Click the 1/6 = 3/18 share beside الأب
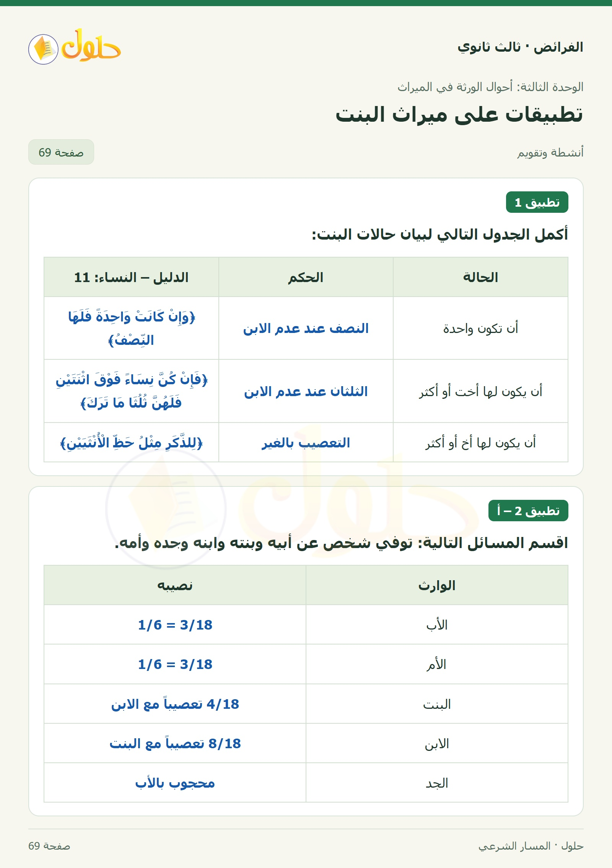612x868 pixels. 175,625
